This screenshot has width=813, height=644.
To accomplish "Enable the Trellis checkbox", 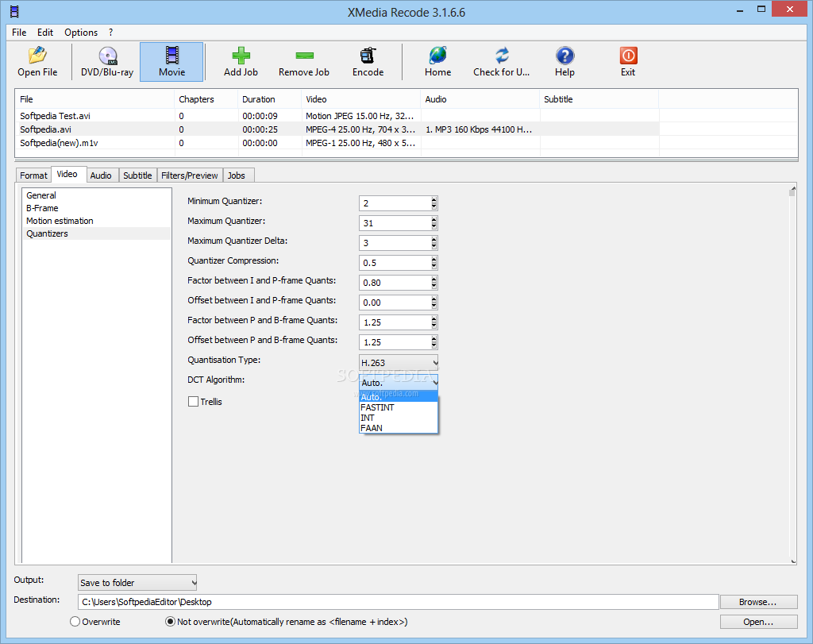I will click(x=194, y=401).
